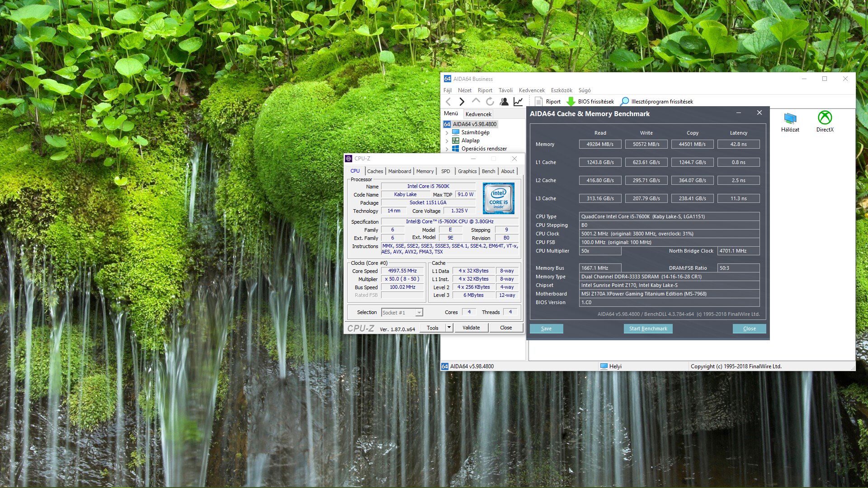Expand the Operációs rendszer tree node

(447, 149)
